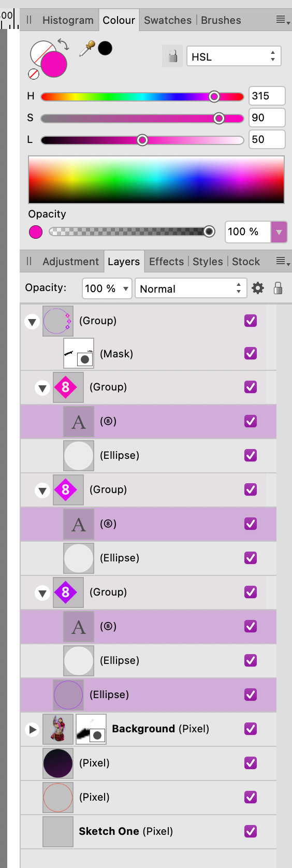Hide the Mask layer

click(251, 353)
